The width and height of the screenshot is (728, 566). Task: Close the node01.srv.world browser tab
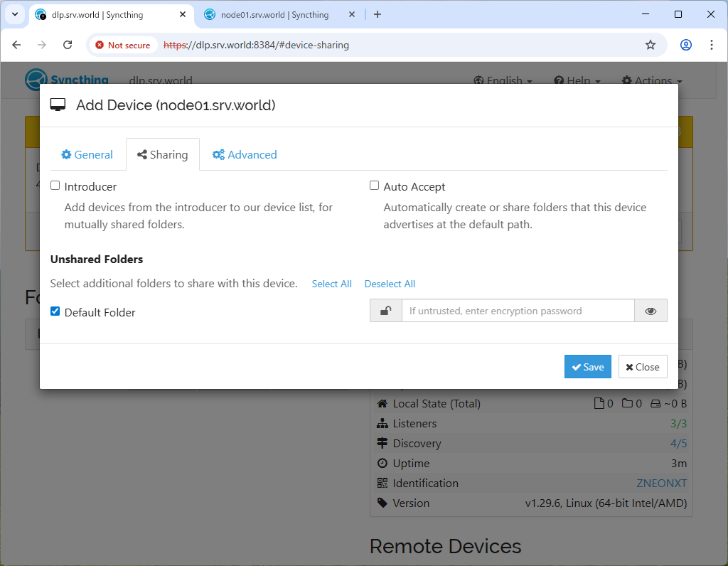(351, 15)
